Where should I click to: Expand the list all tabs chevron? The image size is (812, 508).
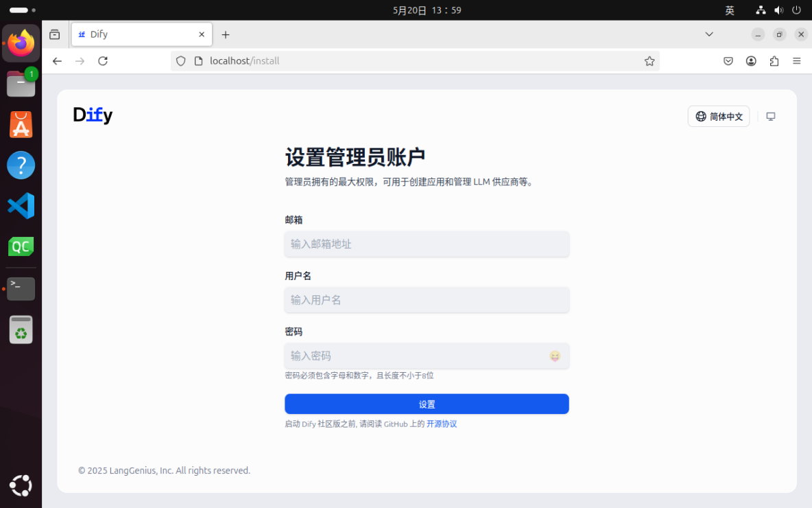(709, 34)
